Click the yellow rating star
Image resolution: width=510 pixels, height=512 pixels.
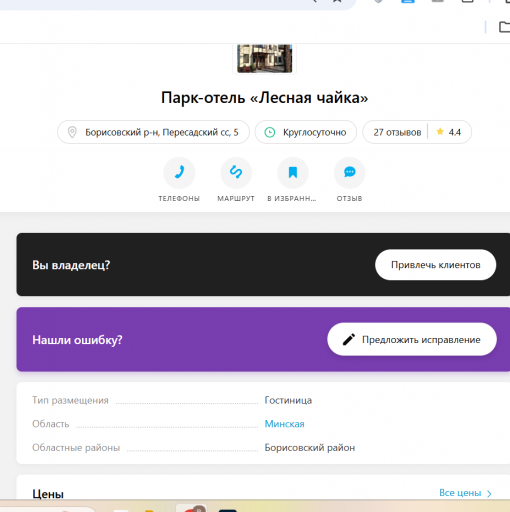point(440,132)
